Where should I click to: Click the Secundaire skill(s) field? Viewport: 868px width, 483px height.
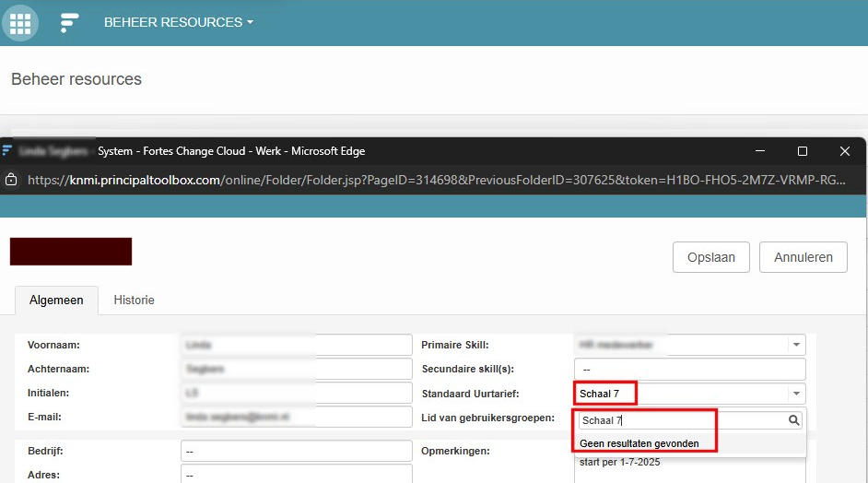pos(688,370)
